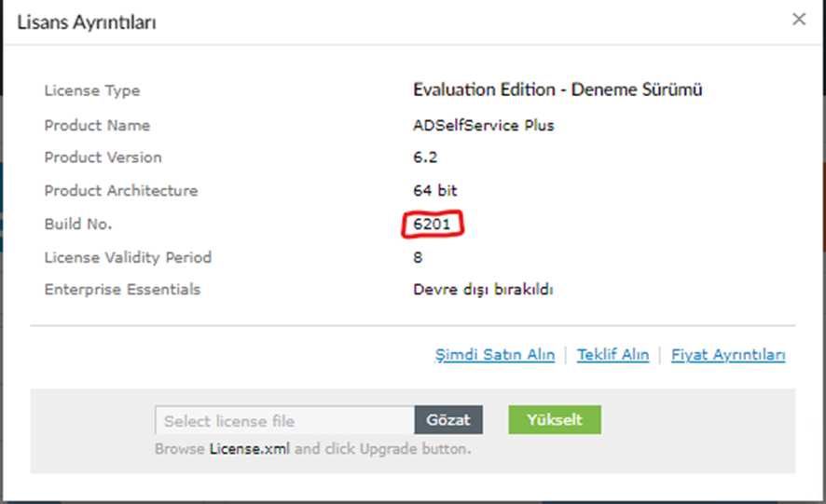Click the License Type label

[92, 90]
